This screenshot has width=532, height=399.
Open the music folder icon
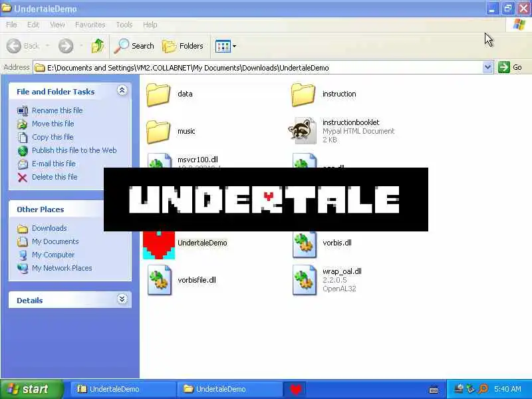point(158,132)
